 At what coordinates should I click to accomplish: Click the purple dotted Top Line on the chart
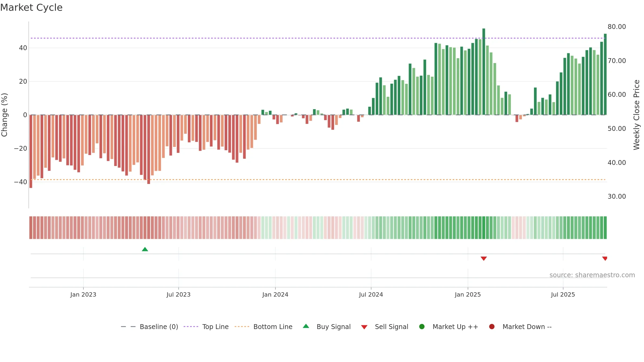click(x=318, y=38)
